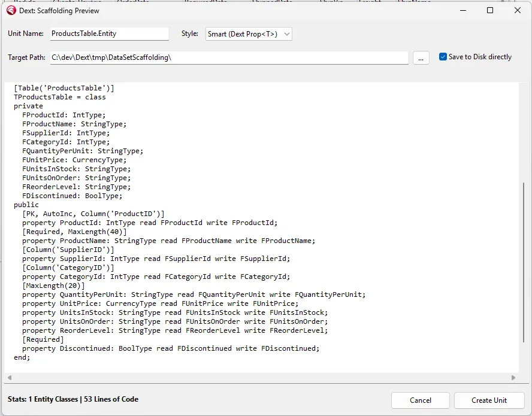532x416 pixels.
Task: Click the "FCategoryId: IntType;" line
Action: (x=66, y=142)
